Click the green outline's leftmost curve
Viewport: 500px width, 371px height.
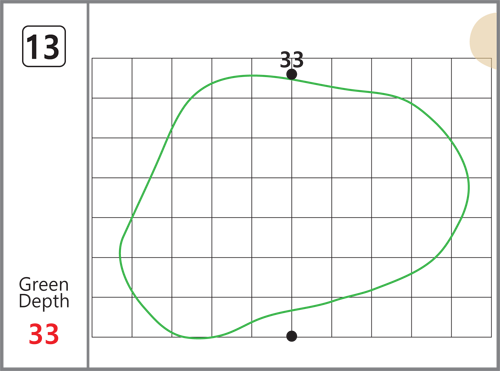pyautogui.click(x=120, y=252)
